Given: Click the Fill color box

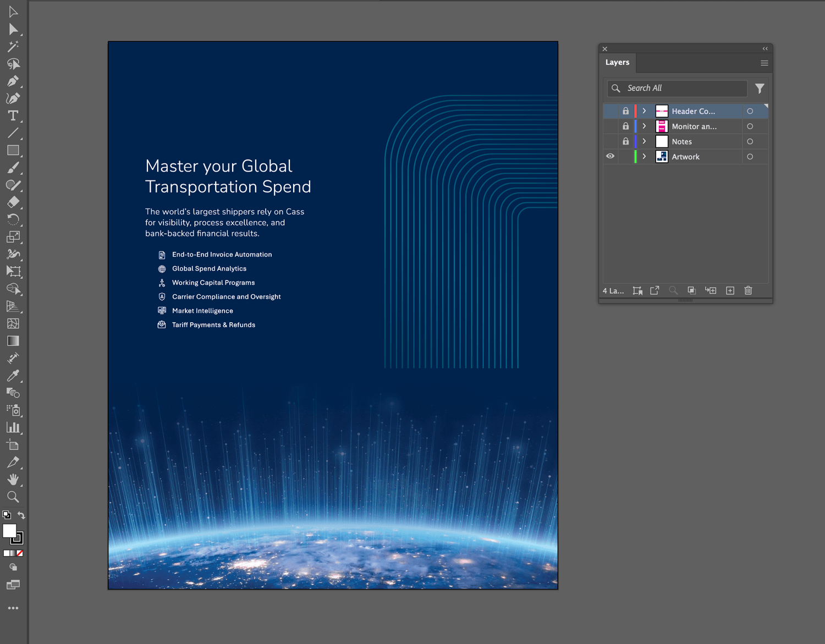Looking at the screenshot, I should (9, 531).
